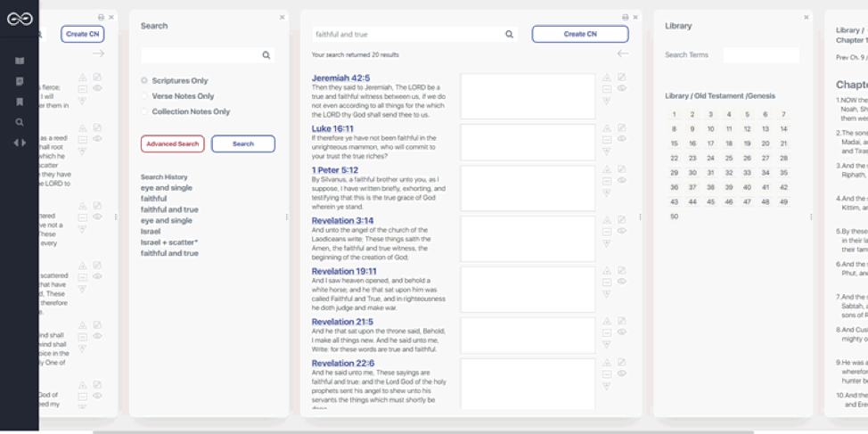The image size is (868, 434).
Task: Click the notes icon in left sidebar
Action: 20,81
